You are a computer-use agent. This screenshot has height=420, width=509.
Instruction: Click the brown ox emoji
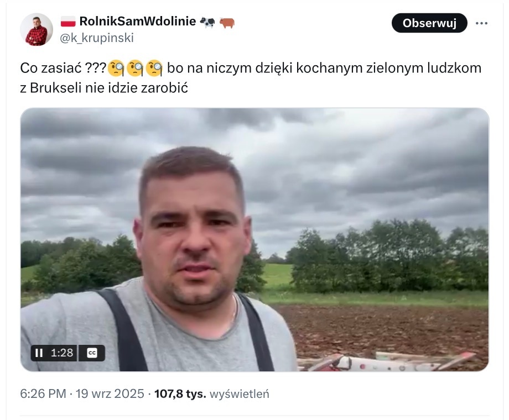[227, 22]
